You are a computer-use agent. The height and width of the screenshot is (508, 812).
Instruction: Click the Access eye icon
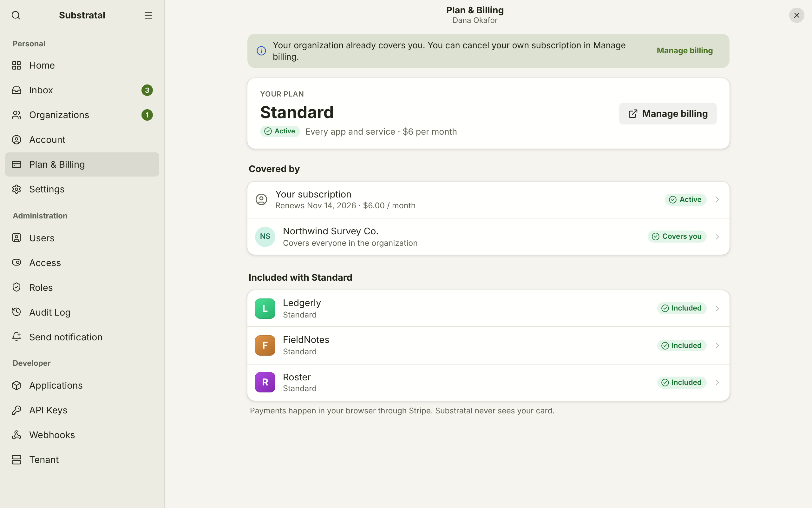coord(16,262)
